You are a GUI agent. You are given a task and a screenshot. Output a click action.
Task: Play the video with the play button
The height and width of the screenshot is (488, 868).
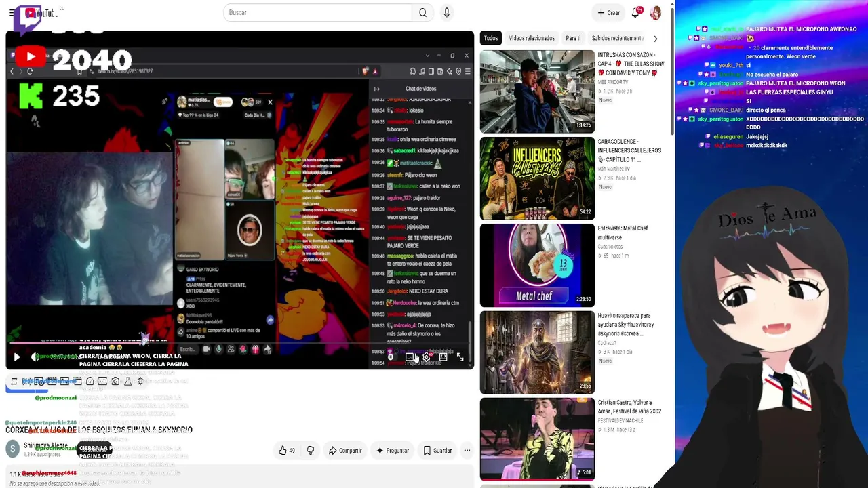[17, 357]
